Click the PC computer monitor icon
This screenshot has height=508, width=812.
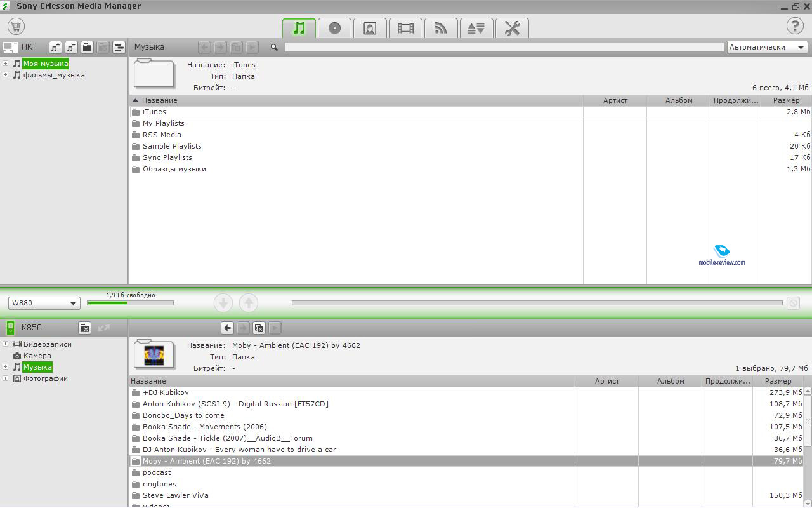point(10,47)
